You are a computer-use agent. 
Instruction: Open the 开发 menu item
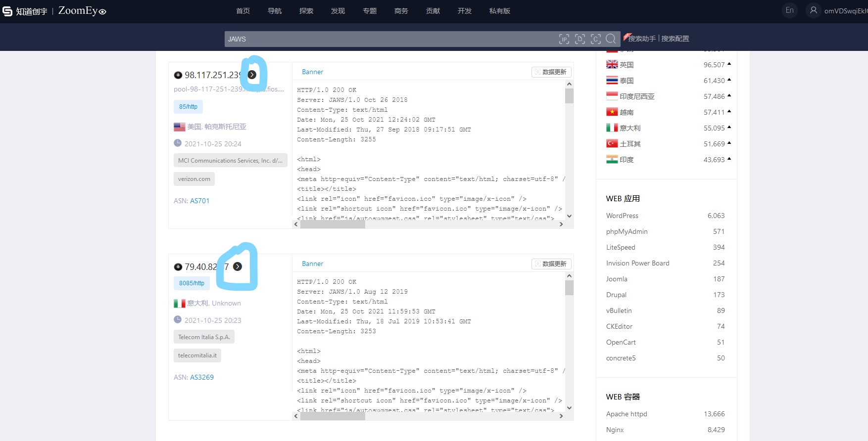tap(465, 11)
